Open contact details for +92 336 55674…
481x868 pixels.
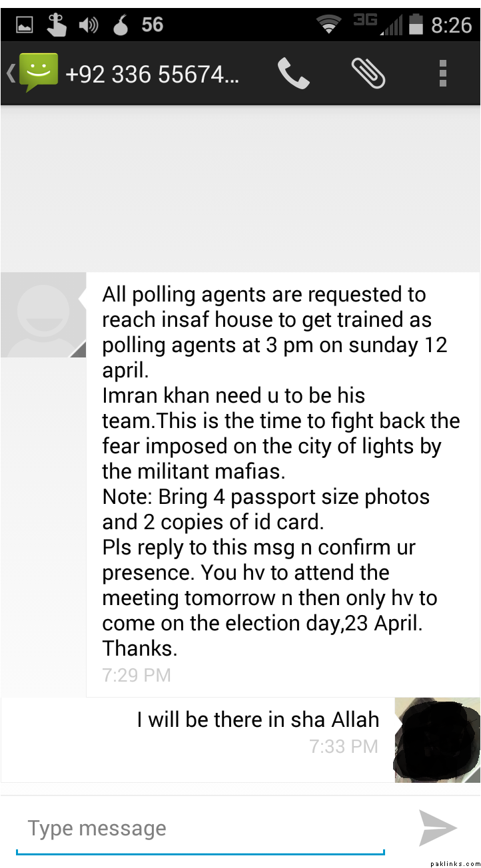152,74
